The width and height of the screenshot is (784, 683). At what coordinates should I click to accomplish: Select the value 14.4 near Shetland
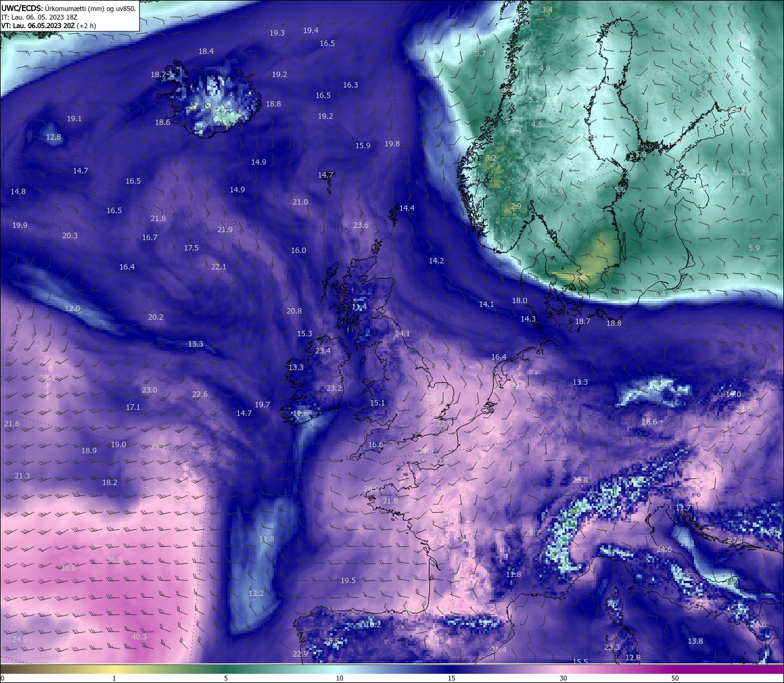pyautogui.click(x=407, y=208)
